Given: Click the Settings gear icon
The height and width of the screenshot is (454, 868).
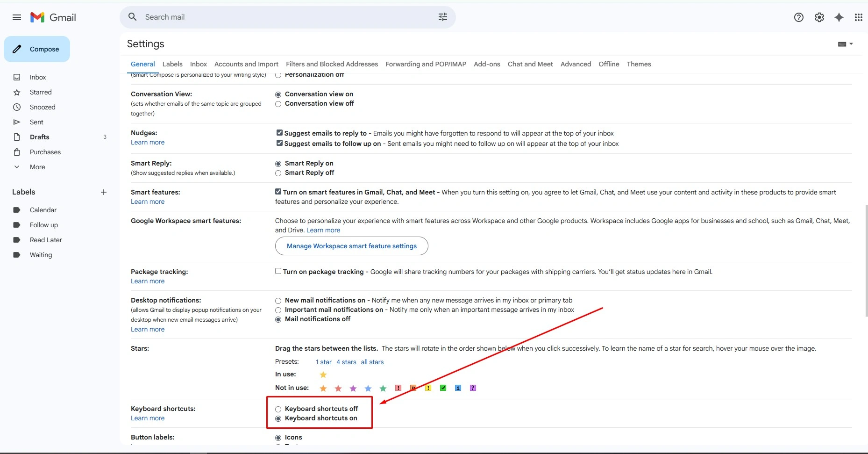Looking at the screenshot, I should 819,17.
